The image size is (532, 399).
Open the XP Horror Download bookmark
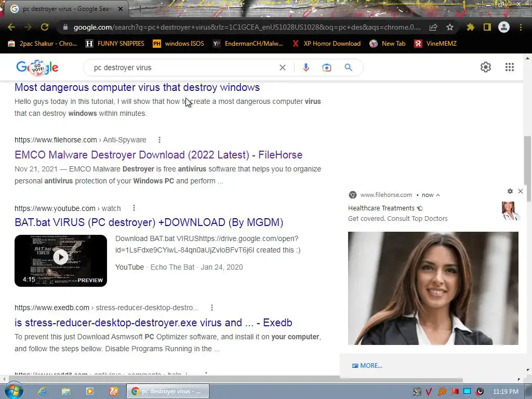tap(326, 44)
